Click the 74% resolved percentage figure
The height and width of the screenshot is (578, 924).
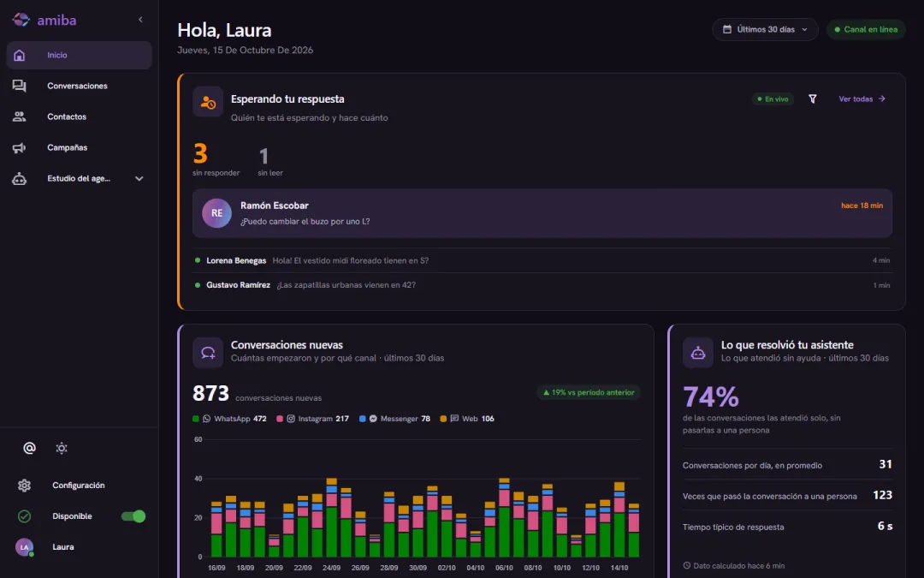(711, 396)
